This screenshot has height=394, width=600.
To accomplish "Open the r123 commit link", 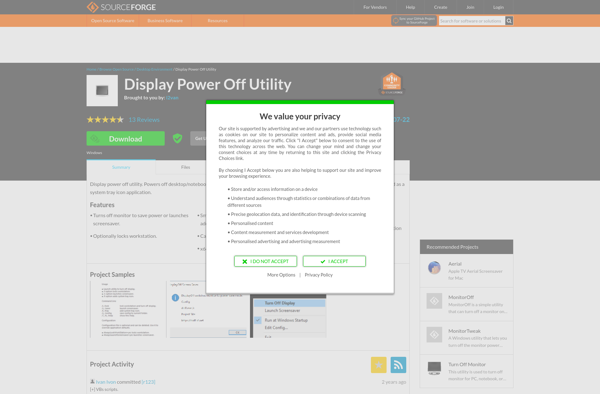I will 148,382.
